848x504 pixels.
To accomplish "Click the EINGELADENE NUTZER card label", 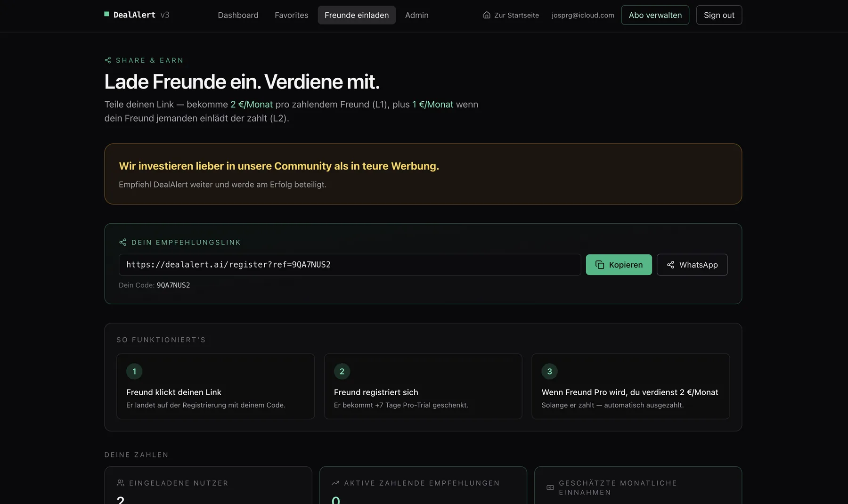I will (179, 483).
